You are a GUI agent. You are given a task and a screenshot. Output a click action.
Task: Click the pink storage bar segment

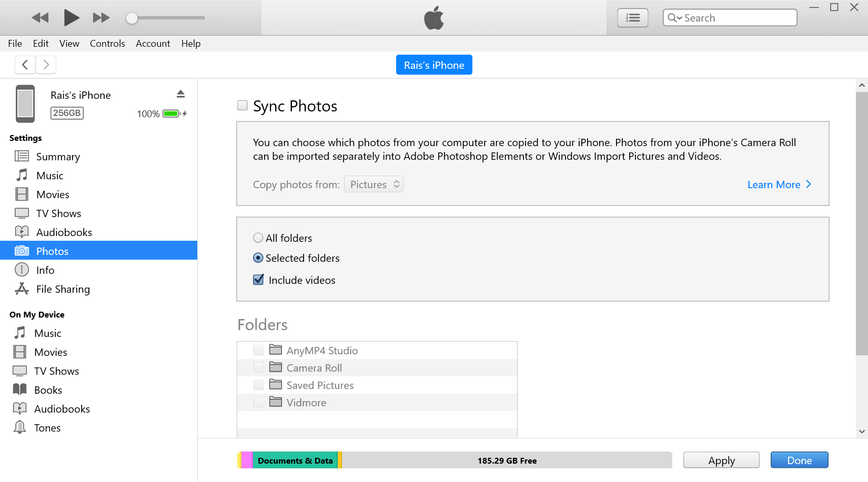(x=247, y=460)
